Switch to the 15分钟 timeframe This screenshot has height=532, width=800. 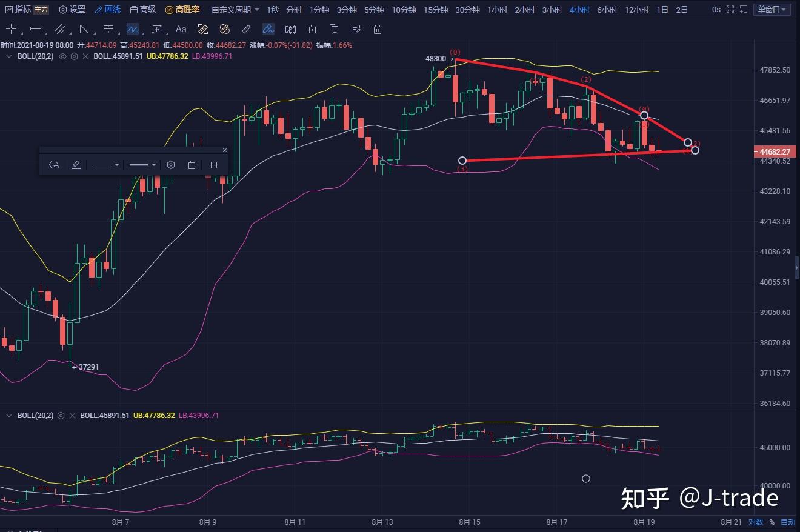coord(436,10)
